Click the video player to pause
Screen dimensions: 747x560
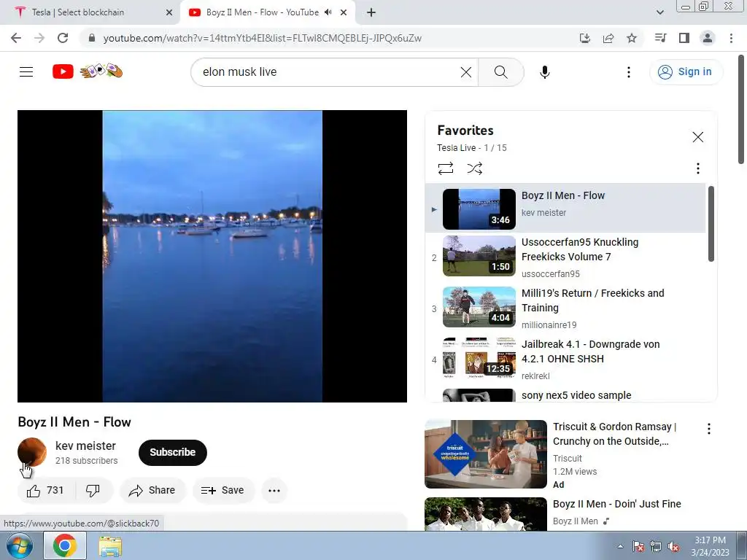coord(212,256)
